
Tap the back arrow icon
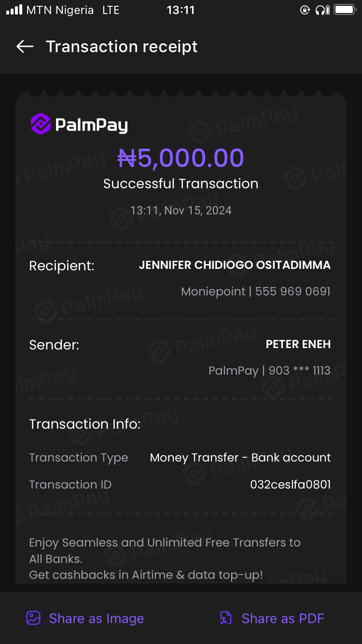[x=25, y=46]
